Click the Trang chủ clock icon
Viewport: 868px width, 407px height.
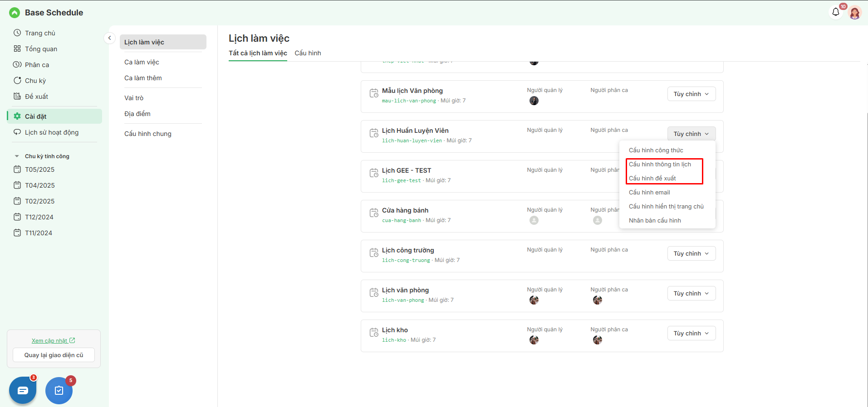[17, 33]
